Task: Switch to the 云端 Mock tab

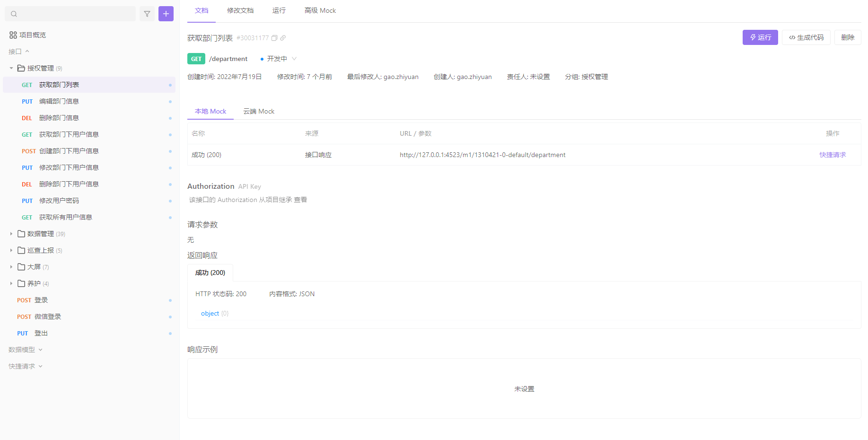Action: click(x=259, y=111)
